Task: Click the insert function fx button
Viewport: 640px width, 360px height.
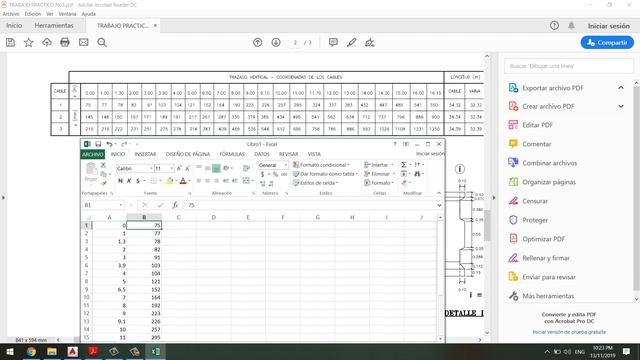Action: point(175,205)
